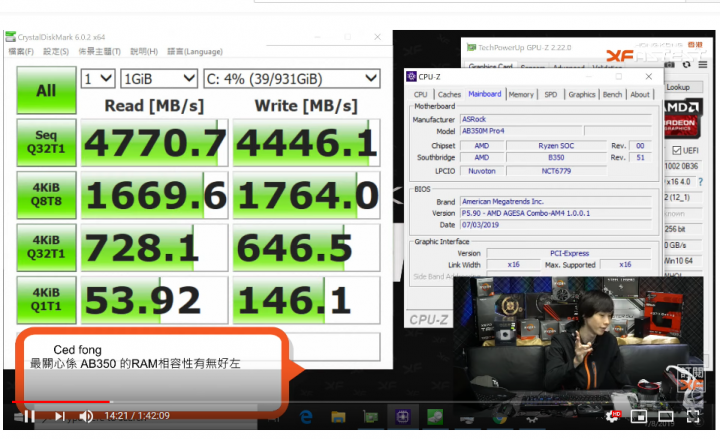Click the AMD Radeon Graphics logo in GPU-Z
Viewport: 720px width, 439px height.
coord(681,119)
